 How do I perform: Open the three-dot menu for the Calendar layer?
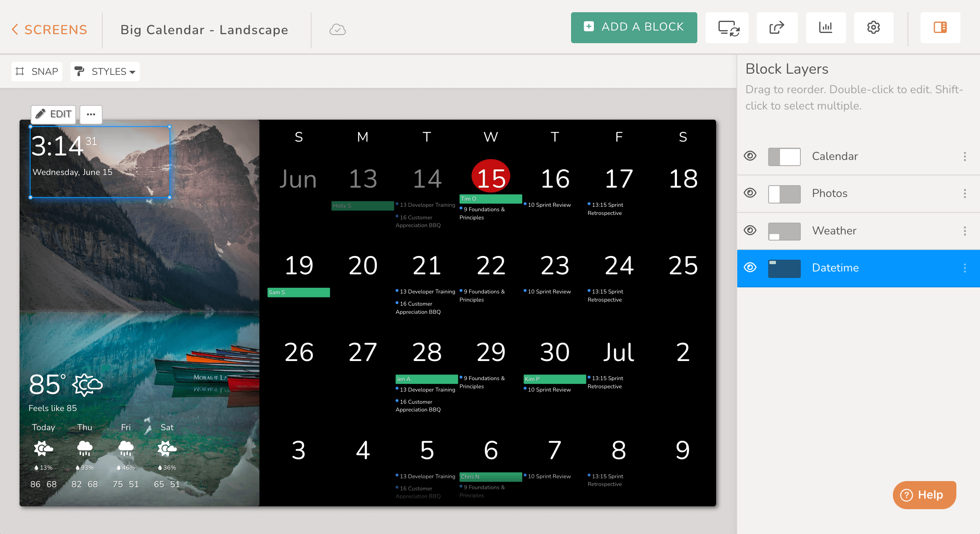coord(965,156)
